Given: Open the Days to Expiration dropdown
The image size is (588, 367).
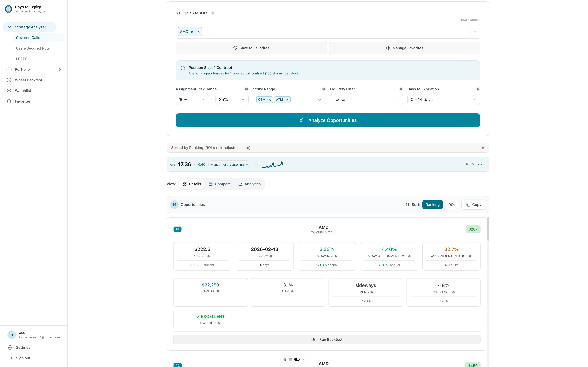Looking at the screenshot, I should (x=443, y=99).
